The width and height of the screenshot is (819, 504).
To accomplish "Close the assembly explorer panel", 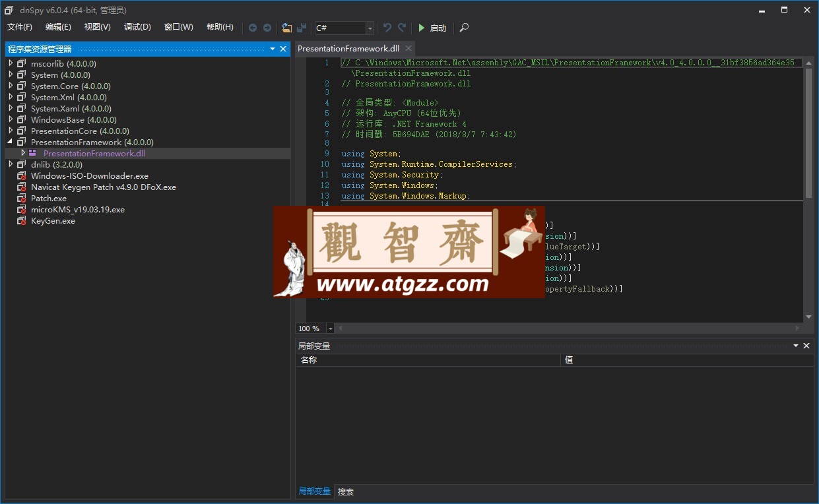I will (283, 49).
